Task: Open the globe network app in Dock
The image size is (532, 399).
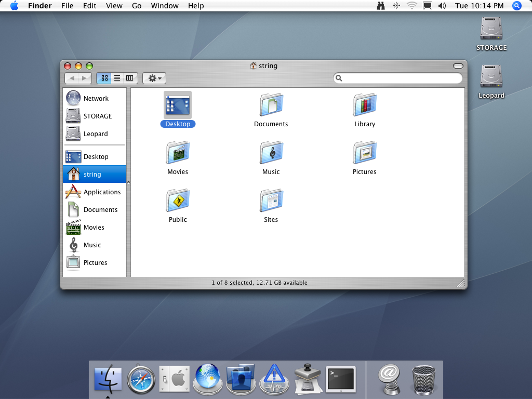Action: point(208,379)
